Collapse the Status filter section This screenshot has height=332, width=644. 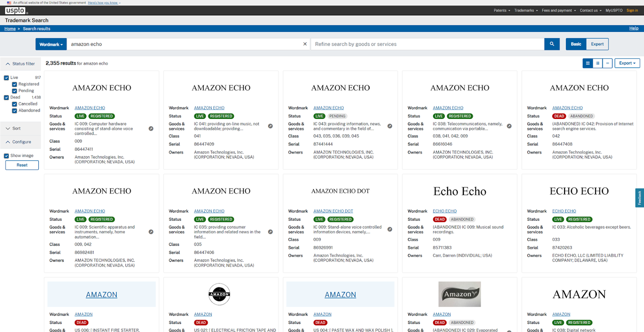21,64
